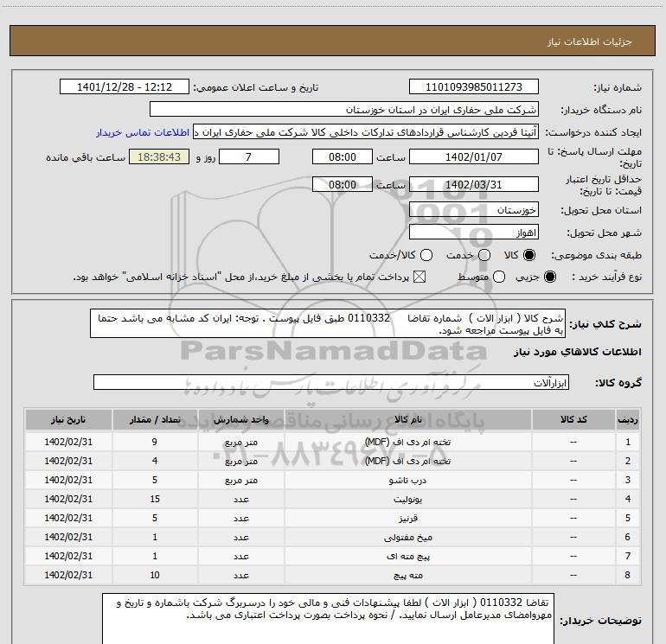Select the یونولیت item name

[x=407, y=500]
